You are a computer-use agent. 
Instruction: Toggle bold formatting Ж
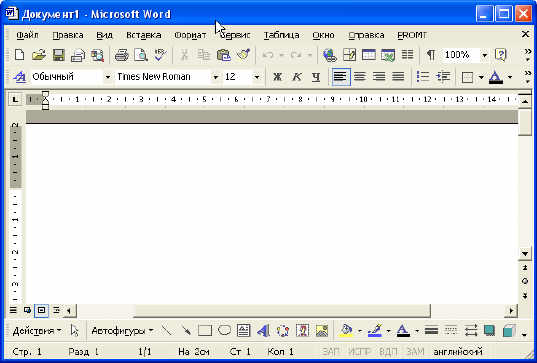pyautogui.click(x=277, y=77)
